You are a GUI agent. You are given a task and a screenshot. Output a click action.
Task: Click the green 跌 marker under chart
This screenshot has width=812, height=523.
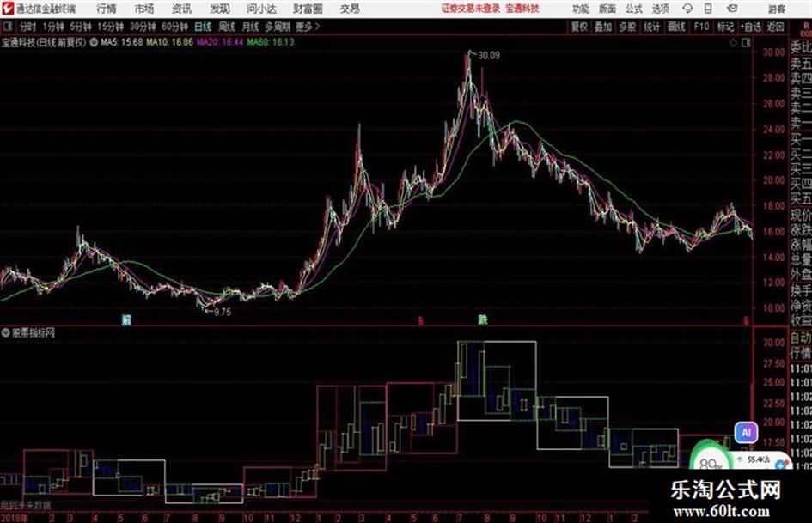483,319
